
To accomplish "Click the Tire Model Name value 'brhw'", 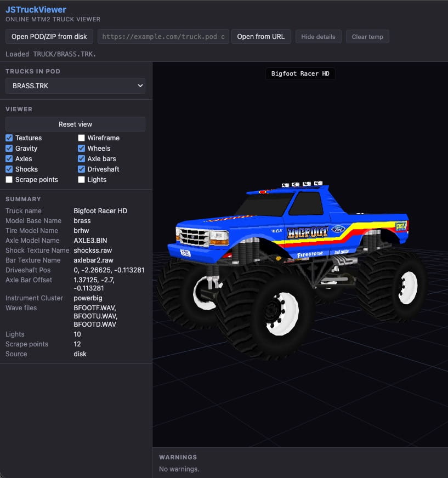I will (81, 230).
